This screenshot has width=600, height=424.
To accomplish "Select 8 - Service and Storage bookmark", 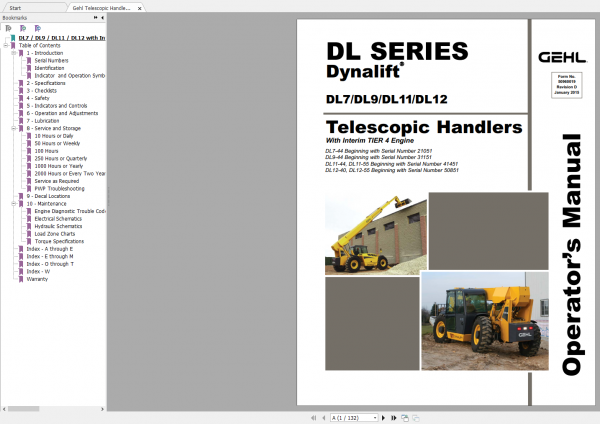I will tap(54, 128).
